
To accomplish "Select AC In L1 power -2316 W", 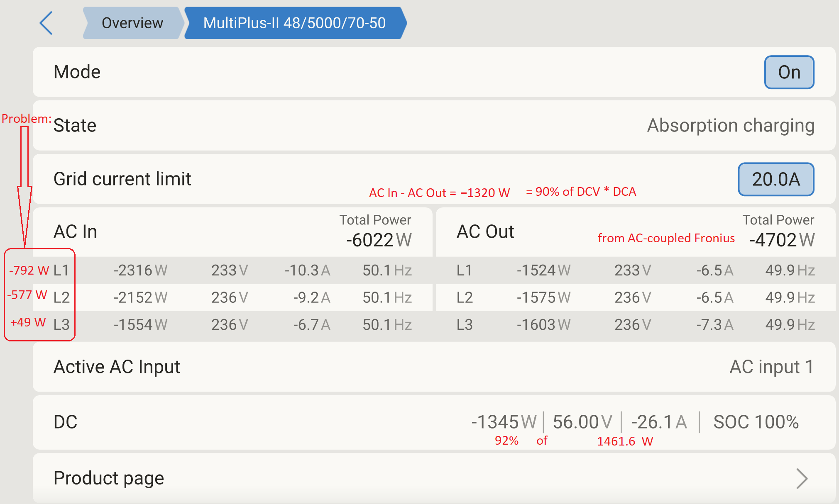I will [x=140, y=270].
